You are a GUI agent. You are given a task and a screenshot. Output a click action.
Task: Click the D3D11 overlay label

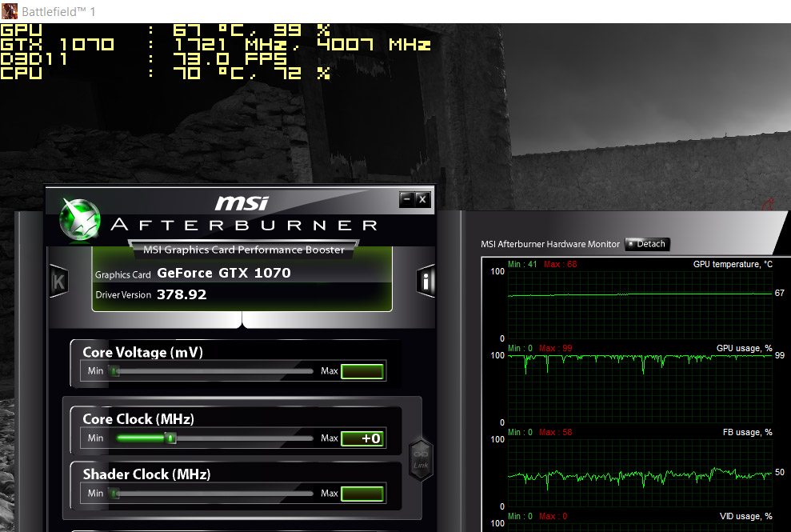coord(34,58)
